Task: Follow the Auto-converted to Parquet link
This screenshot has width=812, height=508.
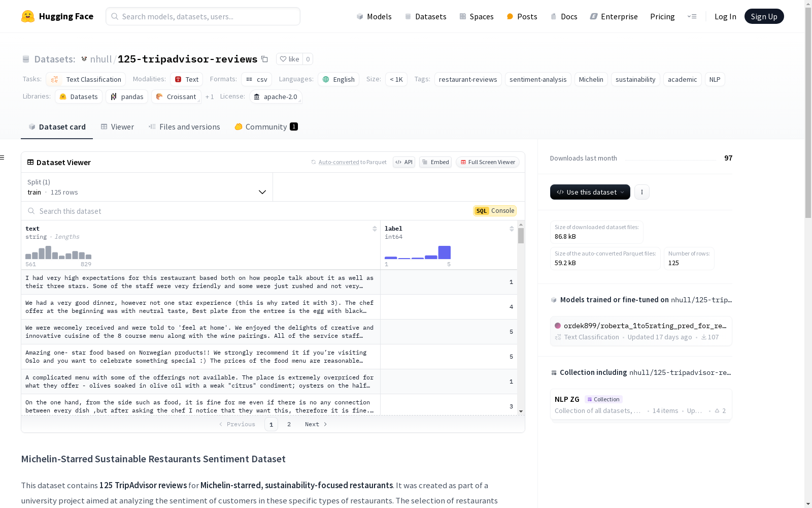Action: (339, 162)
